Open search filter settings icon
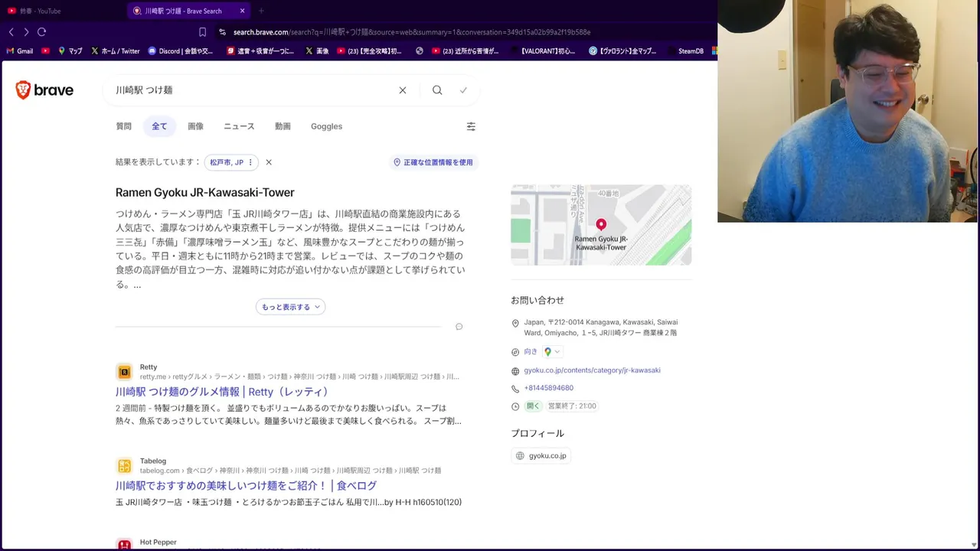 click(471, 126)
